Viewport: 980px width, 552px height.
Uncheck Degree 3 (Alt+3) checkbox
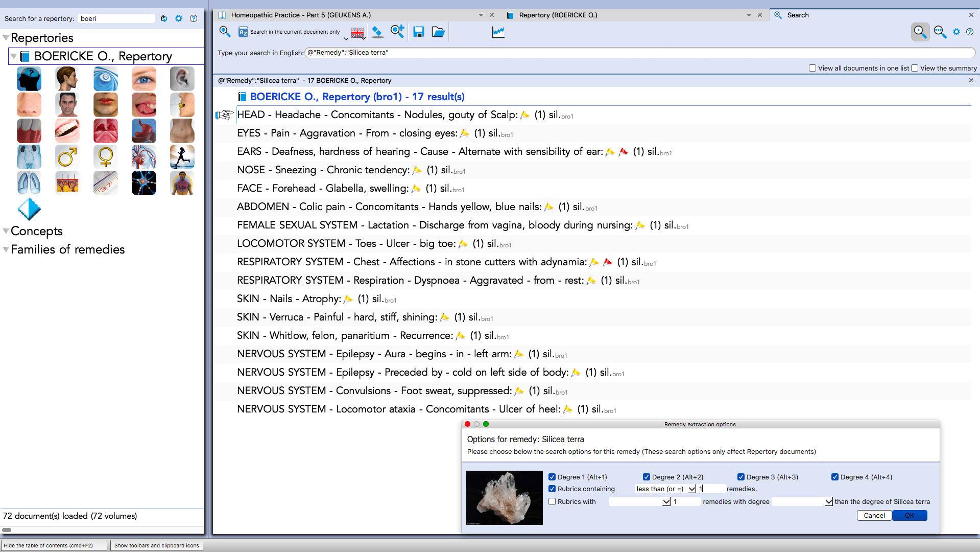(x=741, y=477)
